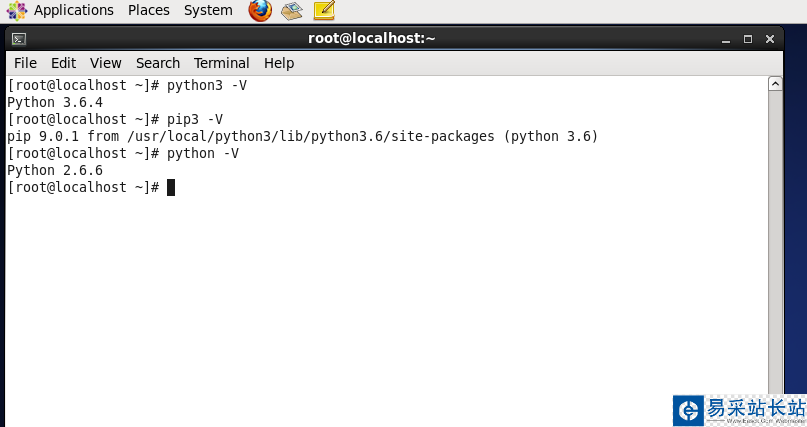
Task: Open the Search menu
Action: tap(158, 63)
